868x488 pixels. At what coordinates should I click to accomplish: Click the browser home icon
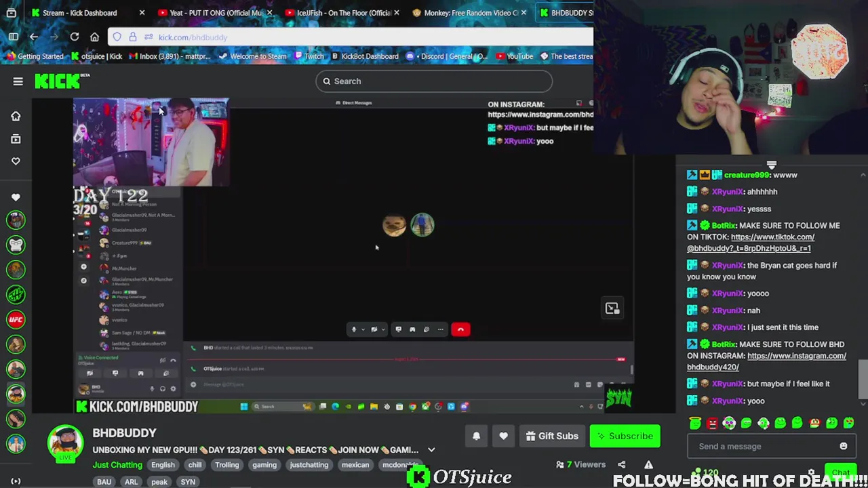click(95, 37)
